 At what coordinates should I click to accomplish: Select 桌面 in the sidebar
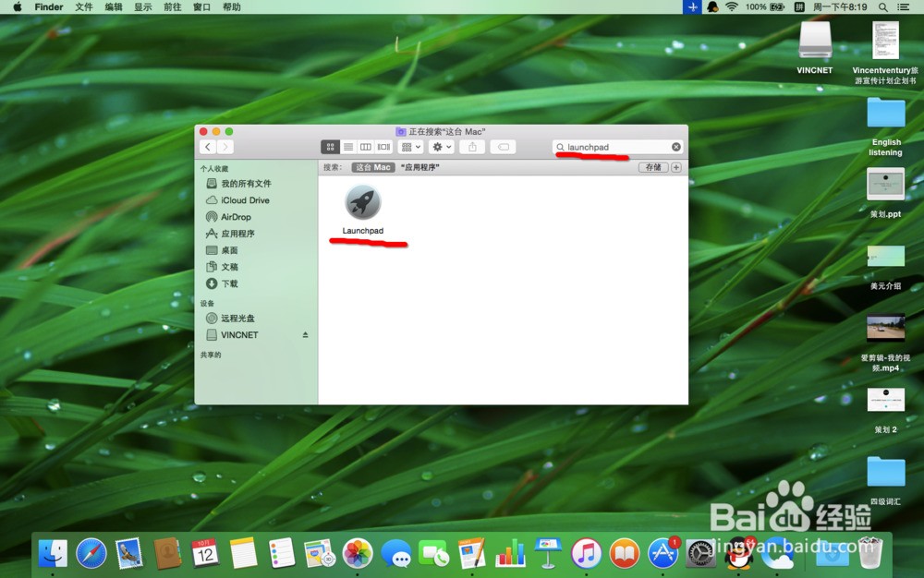coord(256,250)
